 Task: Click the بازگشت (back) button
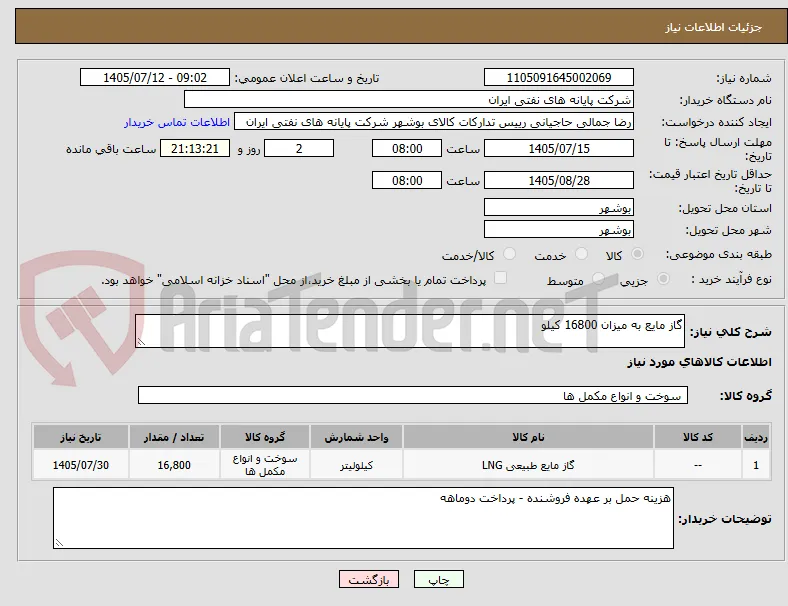click(x=369, y=579)
